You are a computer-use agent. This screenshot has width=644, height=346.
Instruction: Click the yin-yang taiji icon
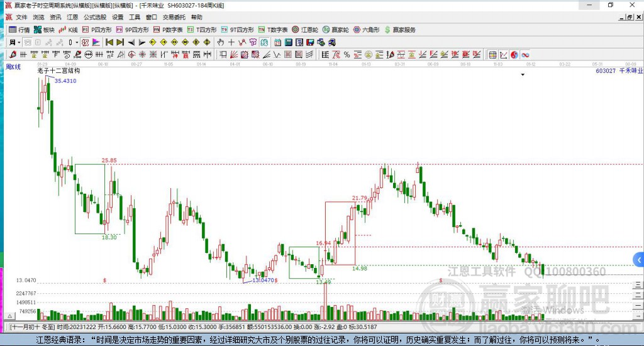514,55
